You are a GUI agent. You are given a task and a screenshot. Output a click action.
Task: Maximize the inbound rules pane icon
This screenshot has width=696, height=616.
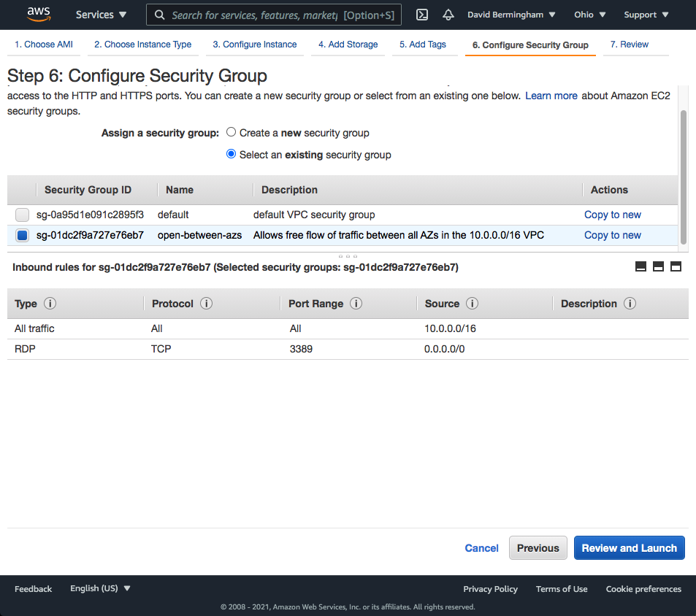point(676,266)
